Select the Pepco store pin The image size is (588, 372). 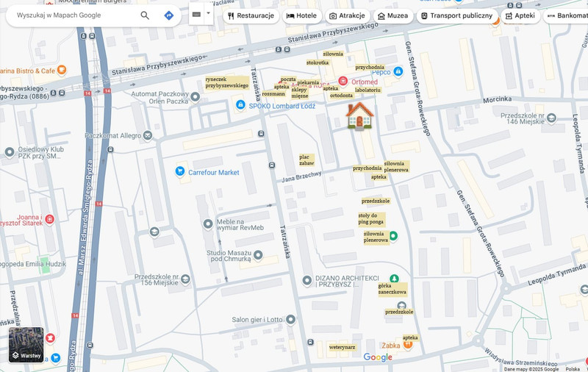click(398, 72)
